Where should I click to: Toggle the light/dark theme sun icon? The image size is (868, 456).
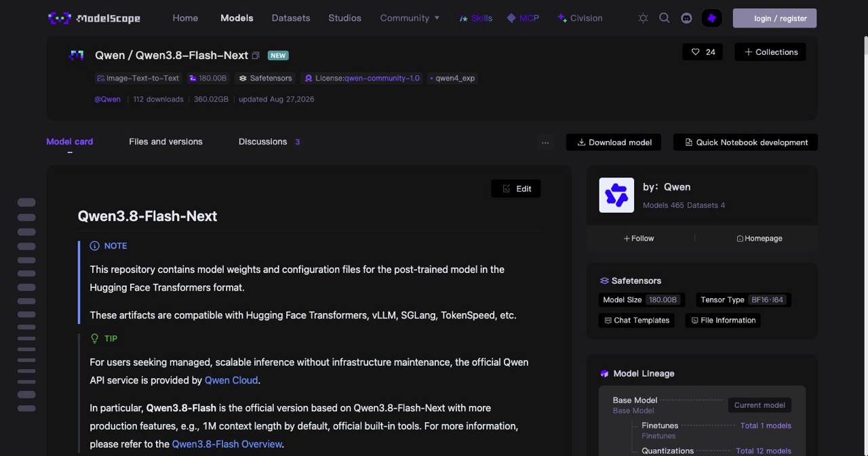pos(643,18)
